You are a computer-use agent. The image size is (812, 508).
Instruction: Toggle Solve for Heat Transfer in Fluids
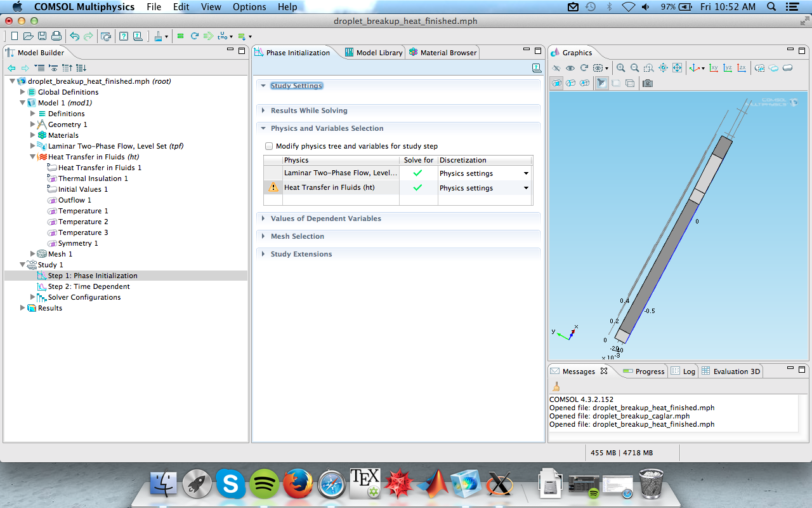[417, 188]
